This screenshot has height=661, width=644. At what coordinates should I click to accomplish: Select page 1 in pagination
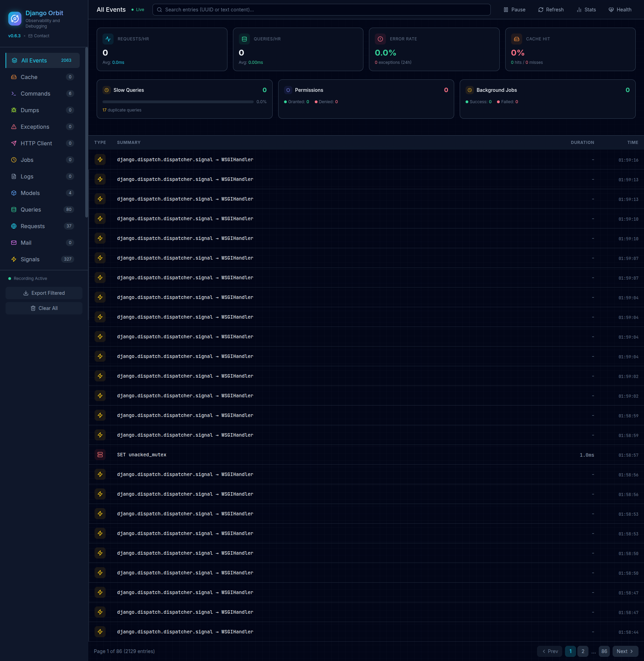pos(570,651)
